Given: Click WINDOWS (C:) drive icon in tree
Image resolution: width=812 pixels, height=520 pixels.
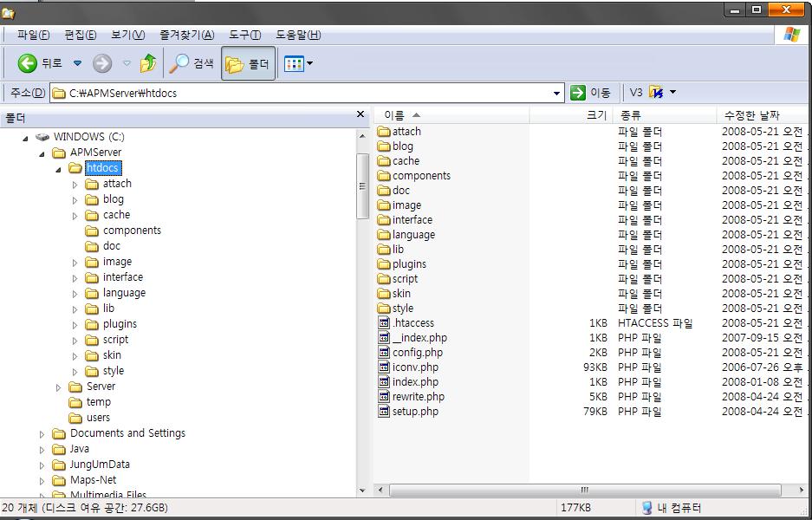Looking at the screenshot, I should coord(42,137).
